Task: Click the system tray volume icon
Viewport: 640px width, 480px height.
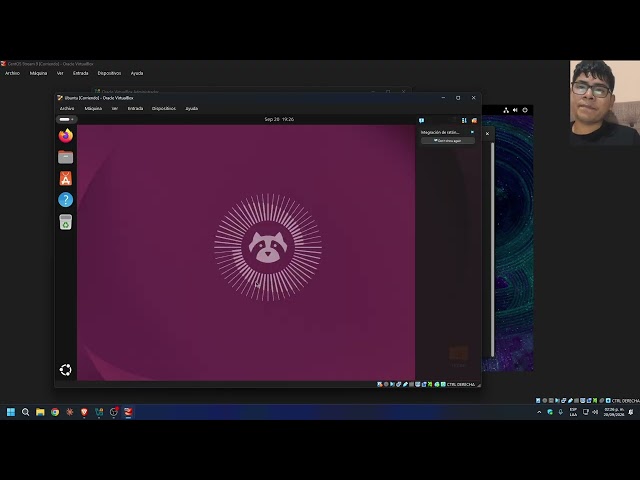Action: [x=595, y=412]
